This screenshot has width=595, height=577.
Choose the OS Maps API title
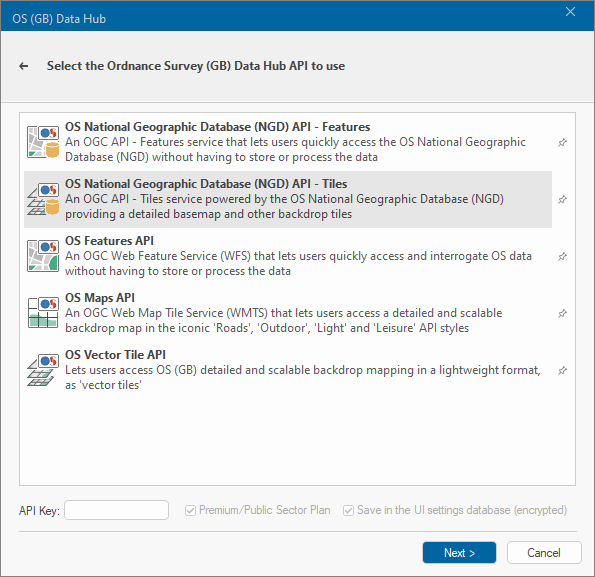click(100, 298)
